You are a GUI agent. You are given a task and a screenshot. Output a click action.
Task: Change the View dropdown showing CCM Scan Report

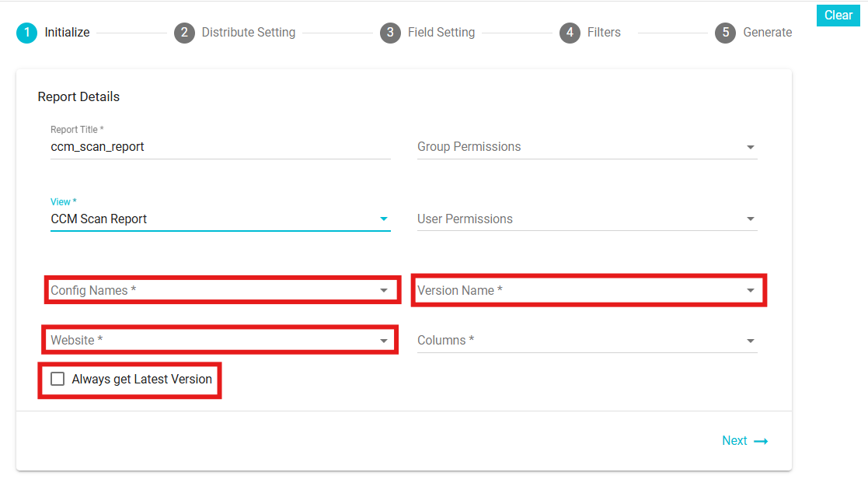coord(220,219)
